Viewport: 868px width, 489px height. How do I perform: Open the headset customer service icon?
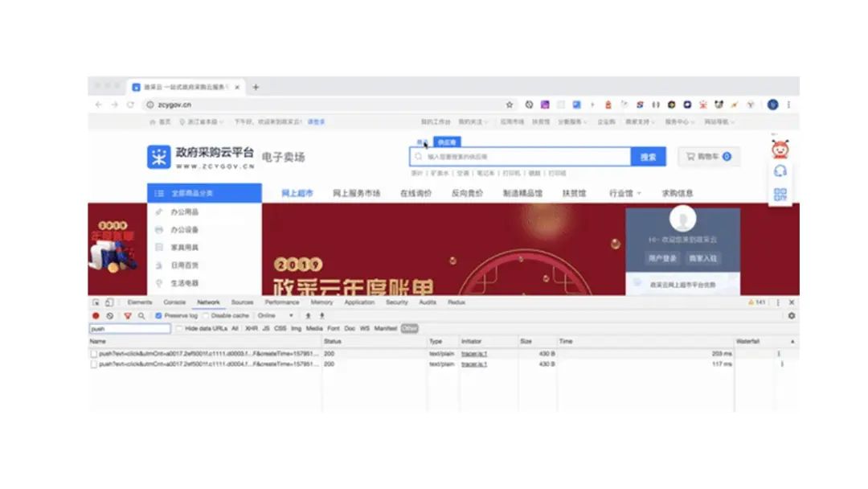click(780, 171)
